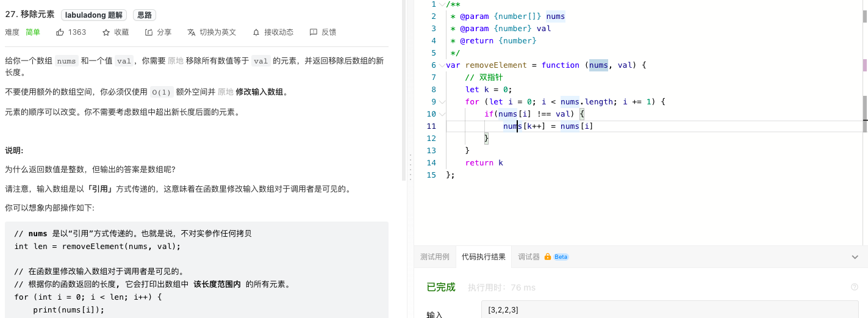
Task: Click 收藏 to favorite the problem
Action: click(x=121, y=32)
